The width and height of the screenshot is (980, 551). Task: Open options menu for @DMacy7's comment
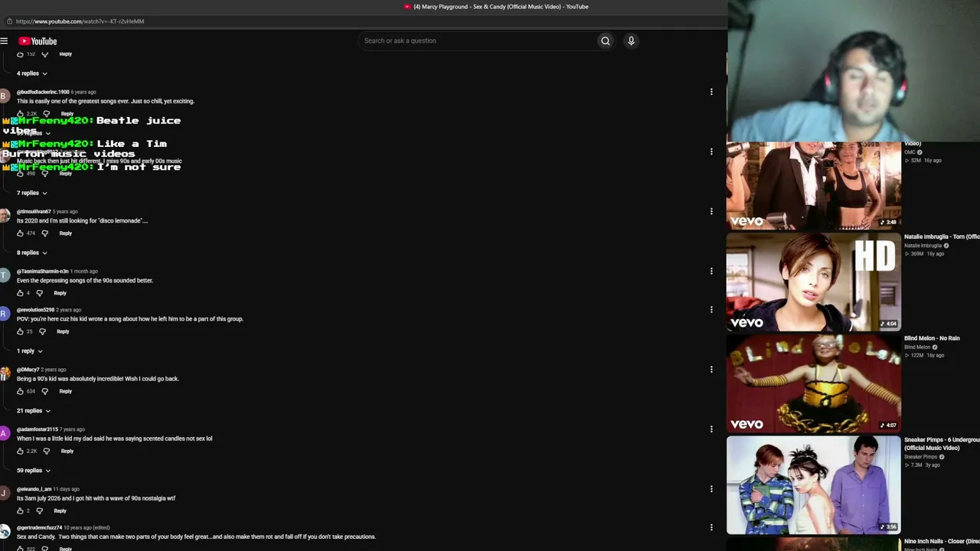[x=711, y=369]
